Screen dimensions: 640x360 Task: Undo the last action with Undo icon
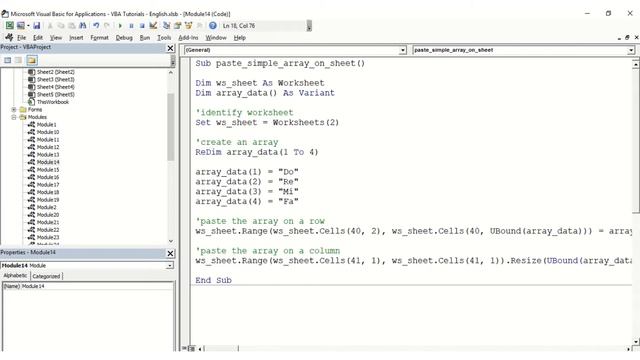[x=96, y=25]
